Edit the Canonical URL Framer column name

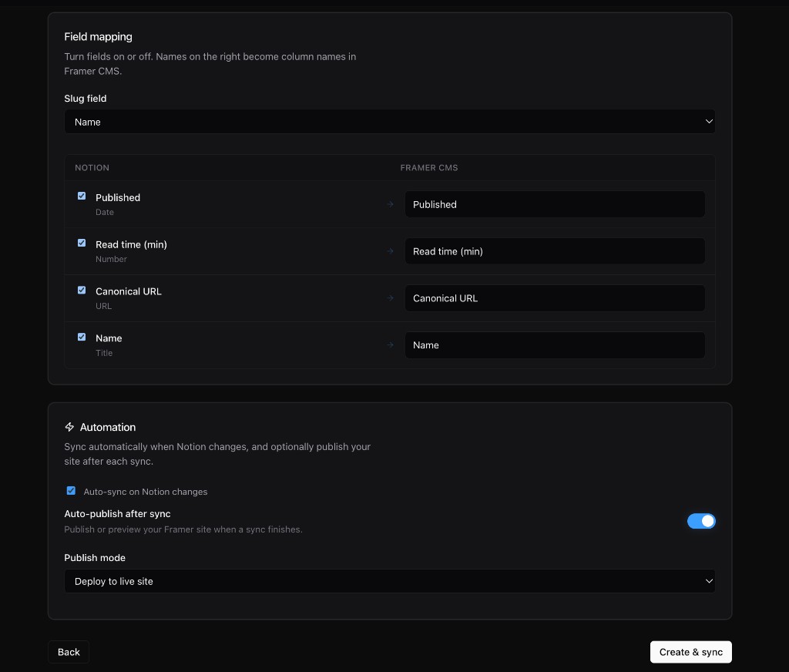[x=555, y=298]
